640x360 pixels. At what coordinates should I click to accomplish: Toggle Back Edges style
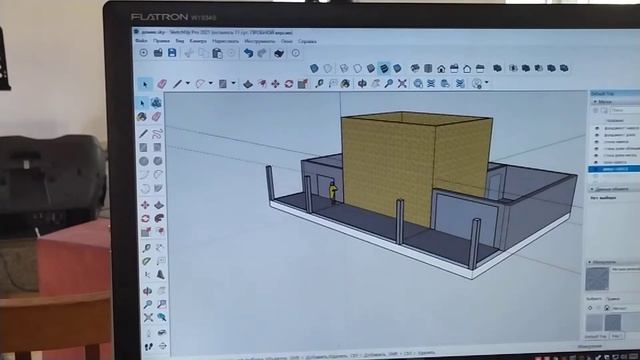(x=328, y=68)
